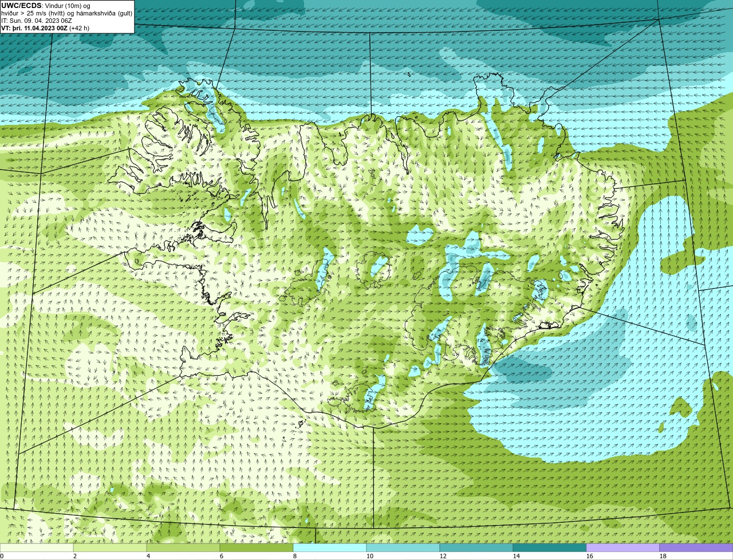The width and height of the screenshot is (733, 560).
Task: Click the title line 'UWC/ECDS: Vindur (10m) og'
Action: 46,6
